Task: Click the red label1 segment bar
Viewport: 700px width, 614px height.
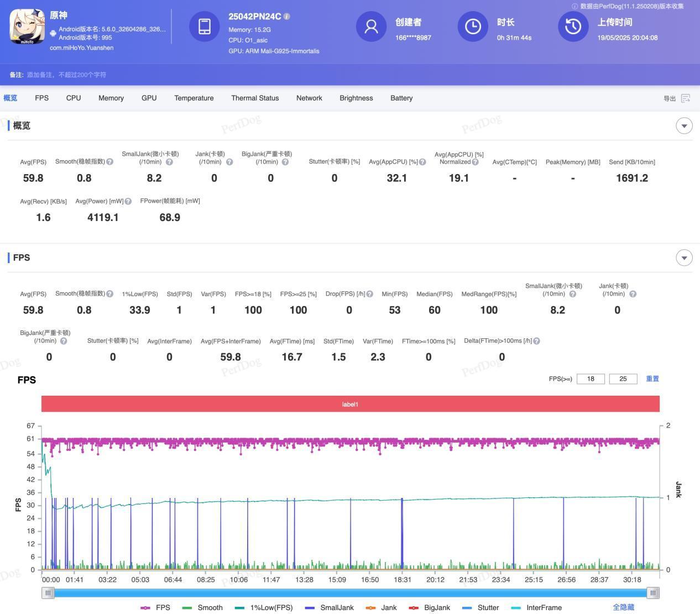Action: (x=350, y=404)
